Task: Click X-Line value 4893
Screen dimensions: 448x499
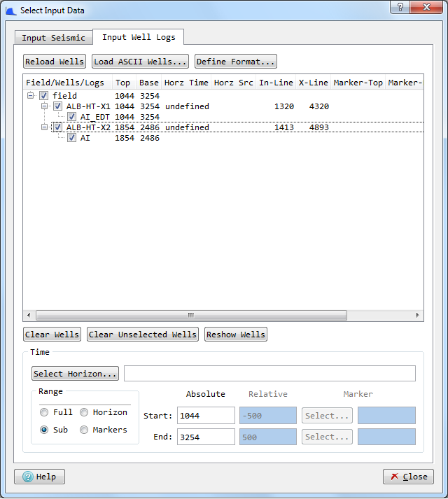Action: (x=318, y=127)
